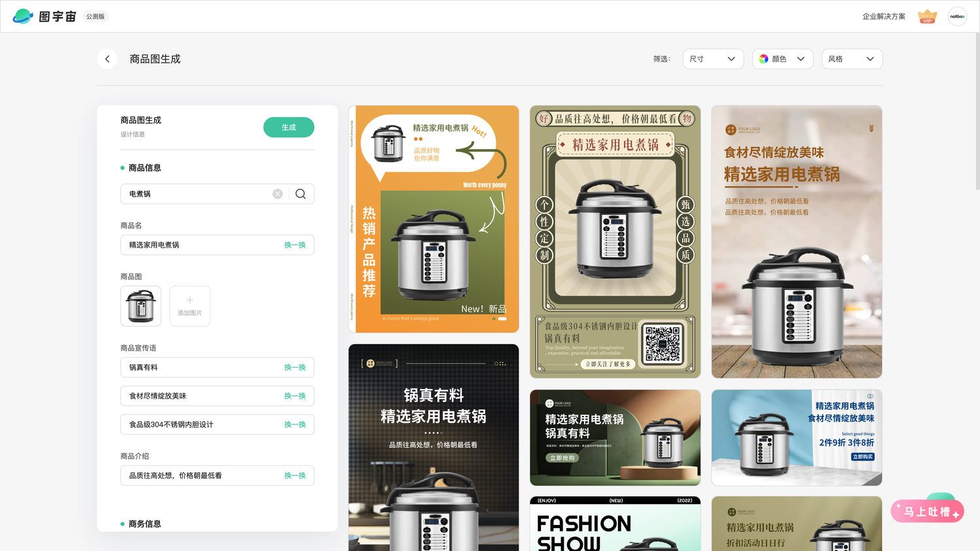This screenshot has width=980, height=551.
Task: Open the VIP crown icon
Action: (x=927, y=16)
